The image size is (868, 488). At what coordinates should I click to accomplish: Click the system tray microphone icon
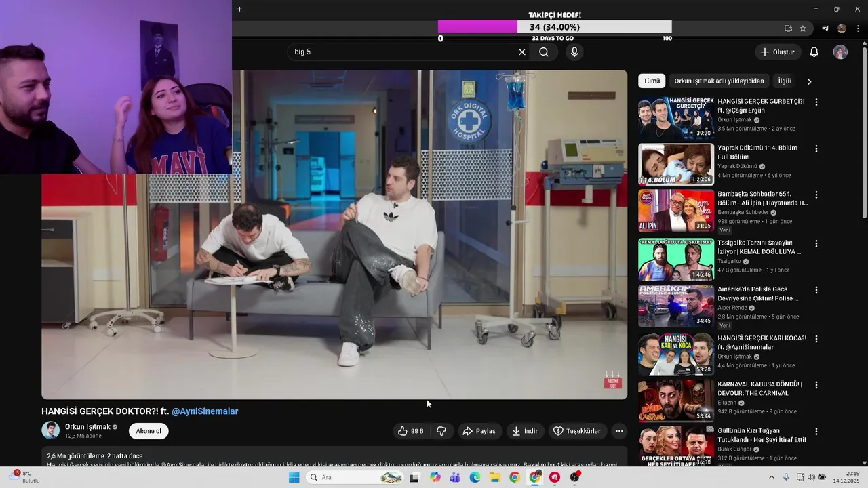[x=786, y=477]
